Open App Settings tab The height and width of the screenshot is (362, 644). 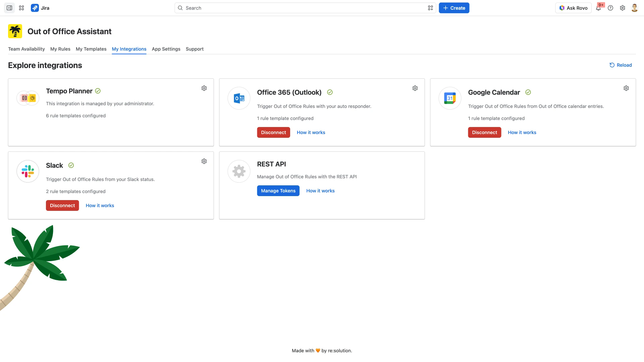coord(166,49)
